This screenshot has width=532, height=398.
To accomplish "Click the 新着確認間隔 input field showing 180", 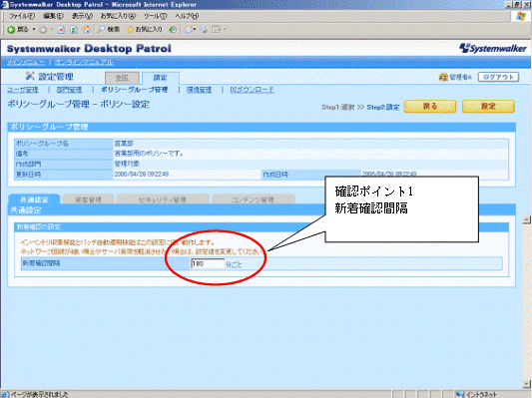I will tap(208, 263).
